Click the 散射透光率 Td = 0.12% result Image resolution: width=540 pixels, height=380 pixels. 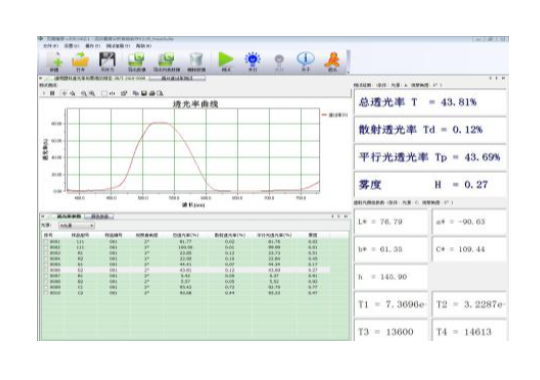(430, 130)
